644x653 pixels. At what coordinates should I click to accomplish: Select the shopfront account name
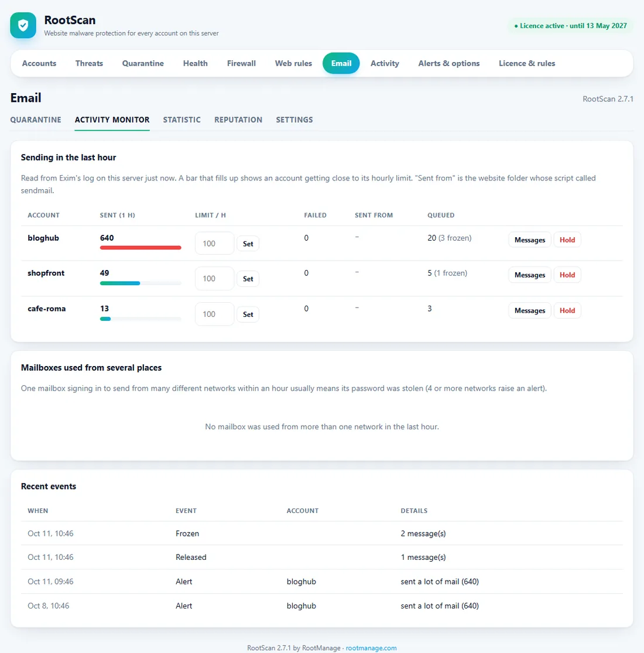coord(46,273)
